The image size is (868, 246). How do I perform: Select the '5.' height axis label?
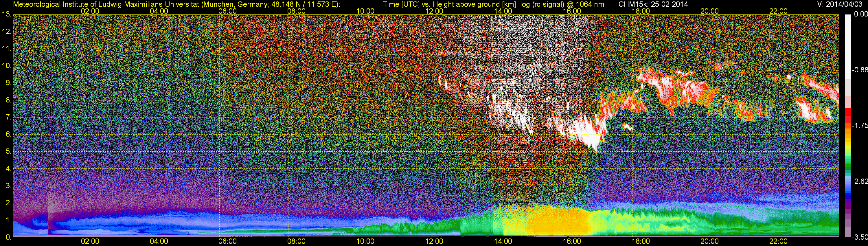[8, 152]
